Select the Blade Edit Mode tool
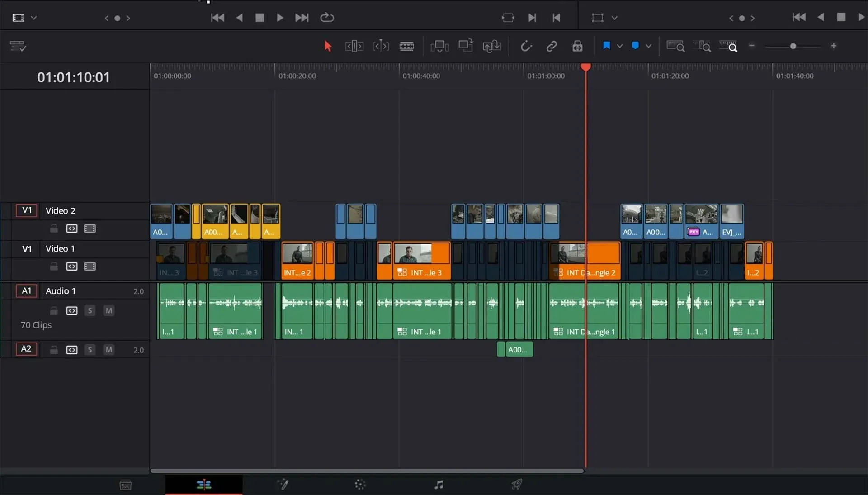Viewport: 868px width, 495px height. [x=406, y=46]
